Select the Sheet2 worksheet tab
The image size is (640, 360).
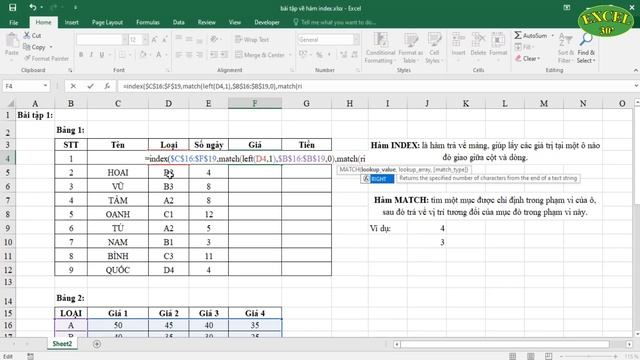[x=62, y=344]
